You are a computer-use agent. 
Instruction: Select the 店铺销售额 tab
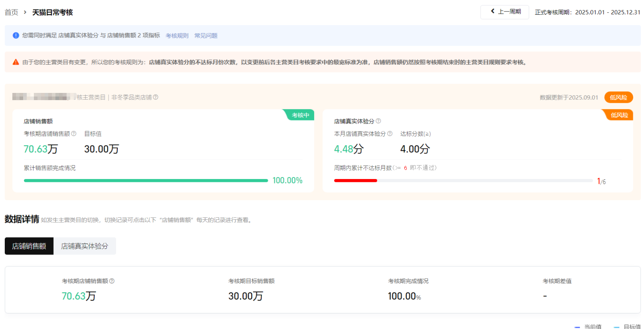coord(29,246)
